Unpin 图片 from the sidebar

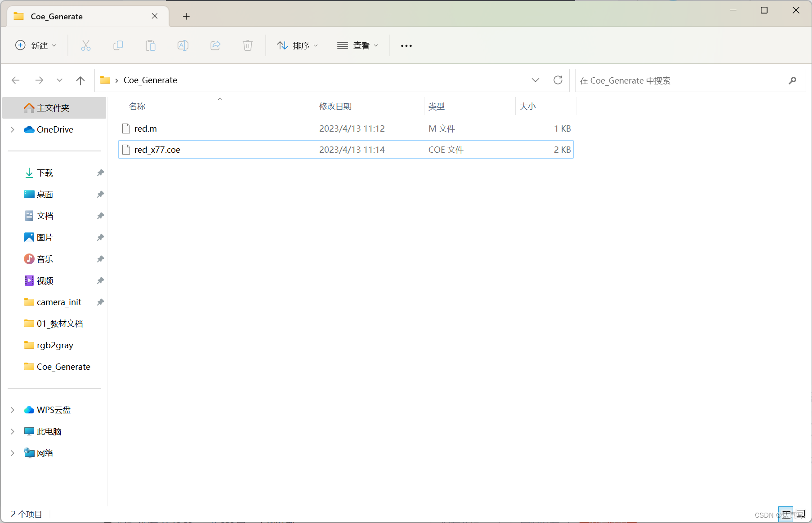click(x=100, y=237)
